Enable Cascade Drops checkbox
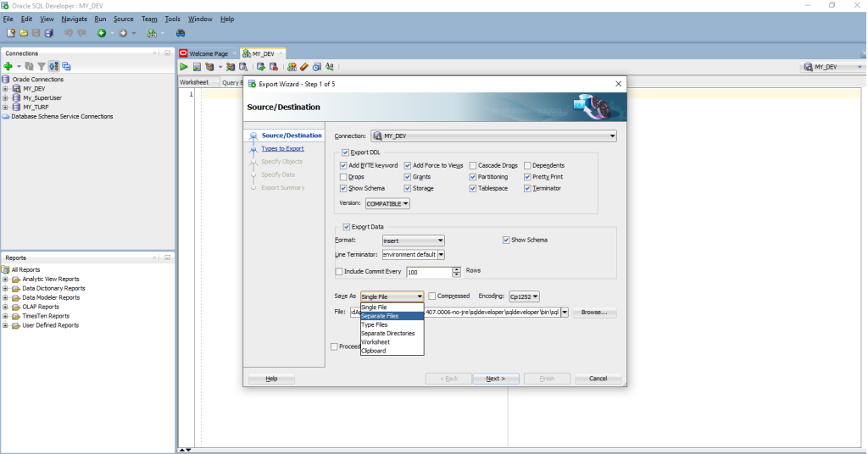Screen dimensions: 868x454 pyautogui.click(x=473, y=165)
